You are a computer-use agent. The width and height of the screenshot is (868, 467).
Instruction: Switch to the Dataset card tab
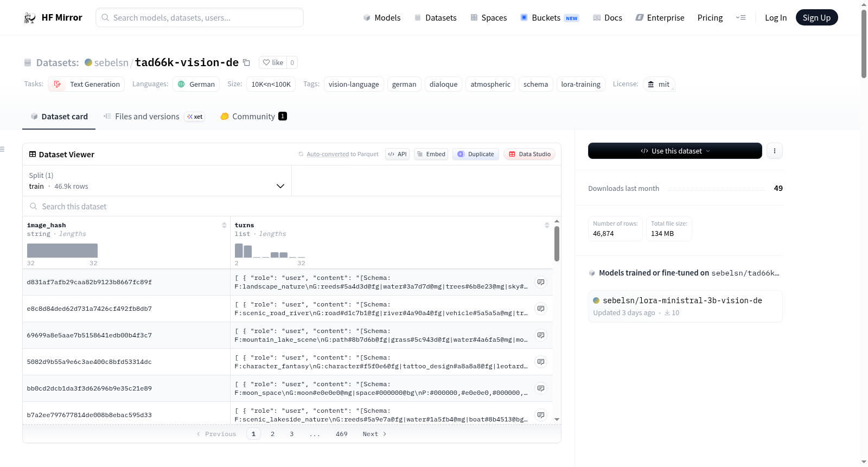[x=59, y=117]
